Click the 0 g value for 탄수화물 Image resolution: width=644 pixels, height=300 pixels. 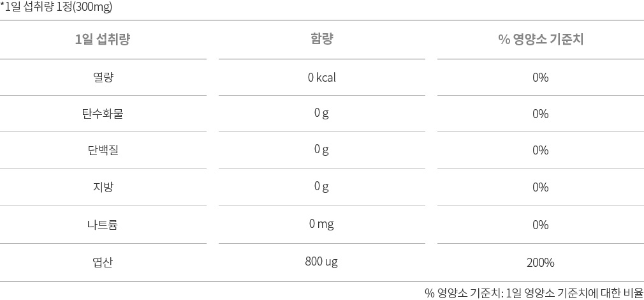tap(321, 114)
